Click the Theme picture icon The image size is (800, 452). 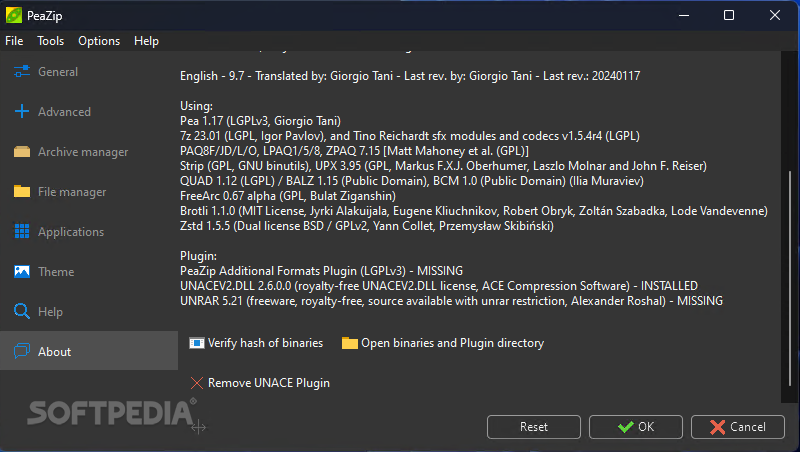(21, 271)
